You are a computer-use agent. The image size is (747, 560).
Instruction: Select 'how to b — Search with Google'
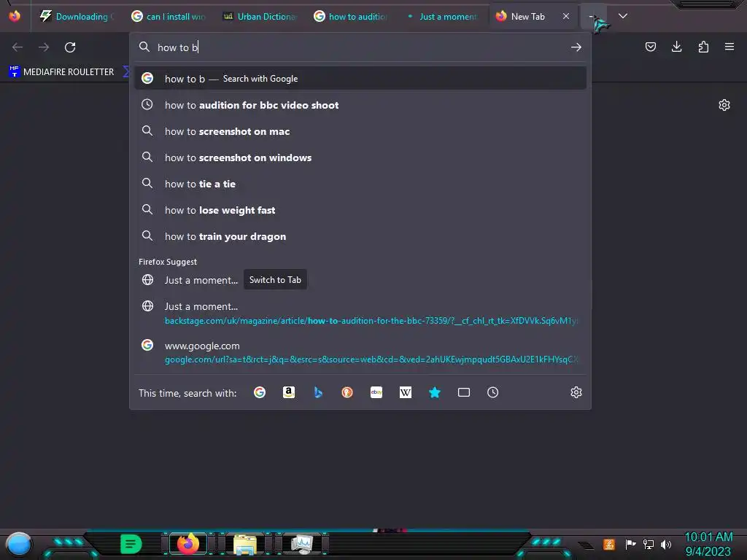pos(360,79)
